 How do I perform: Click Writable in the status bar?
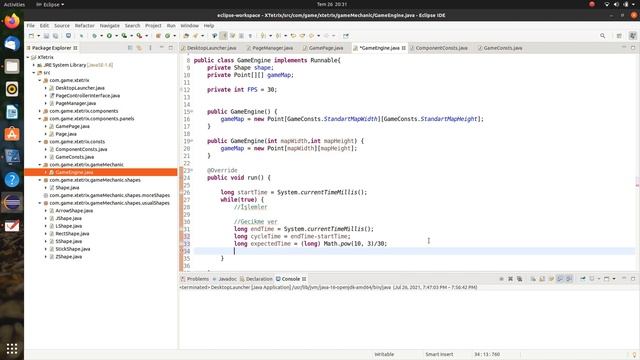click(x=384, y=354)
